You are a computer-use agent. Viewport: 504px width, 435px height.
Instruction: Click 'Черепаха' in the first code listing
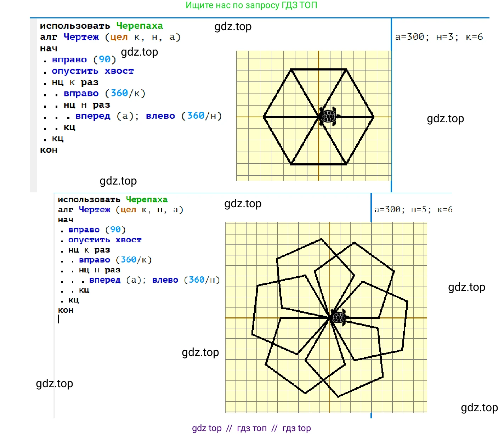point(140,26)
